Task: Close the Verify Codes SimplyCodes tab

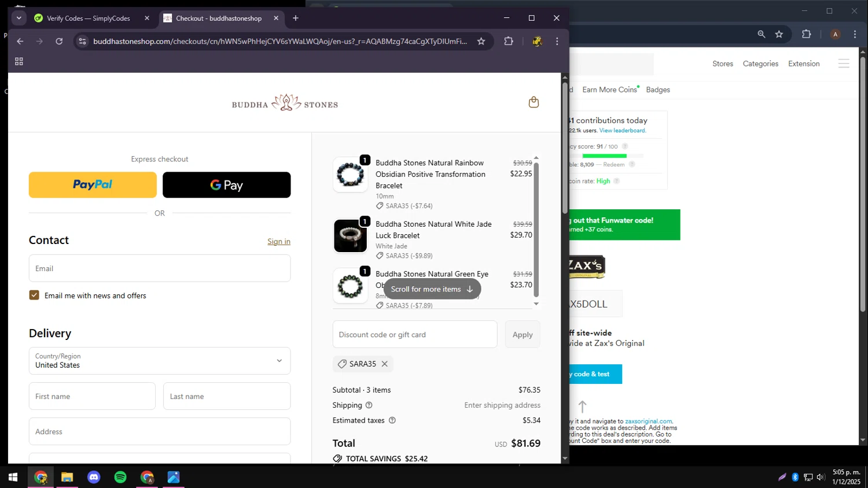Action: 147,18
